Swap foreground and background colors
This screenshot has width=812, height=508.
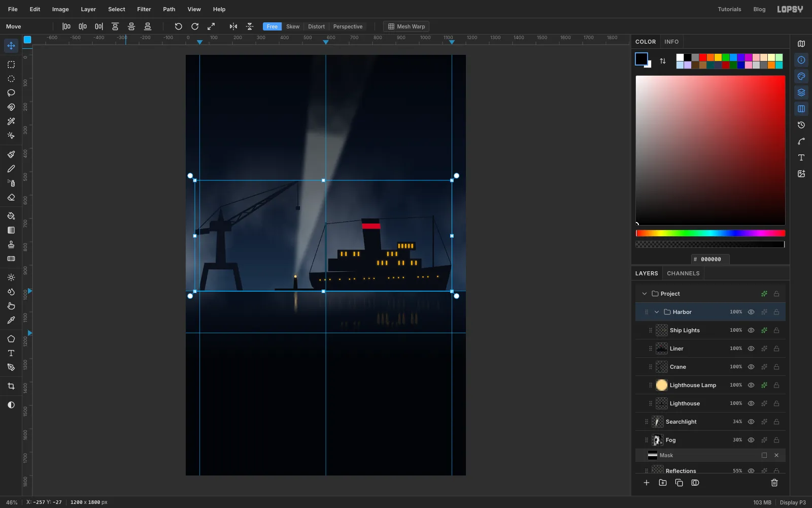(663, 61)
